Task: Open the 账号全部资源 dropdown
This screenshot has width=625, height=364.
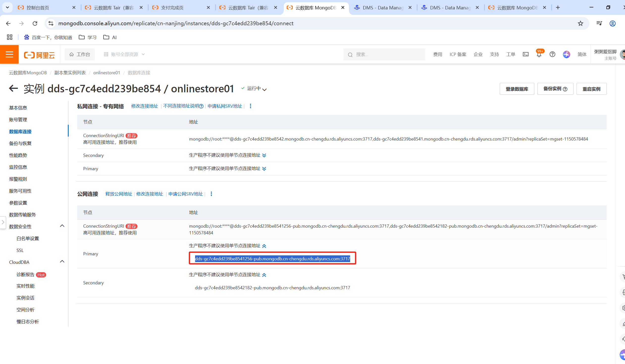Action: tap(124, 54)
